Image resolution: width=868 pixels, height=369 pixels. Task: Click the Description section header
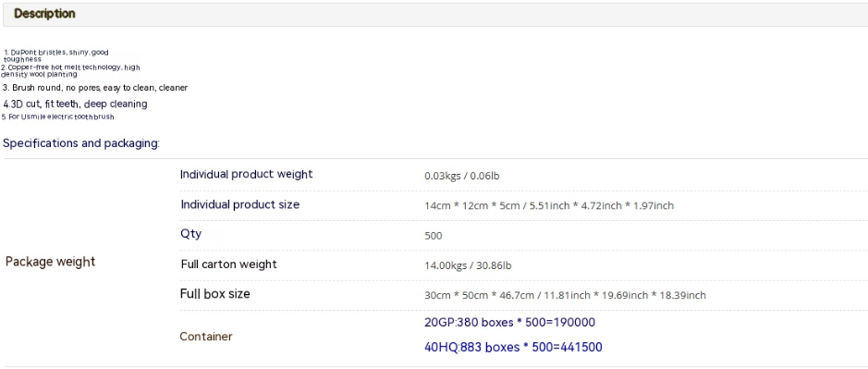click(x=44, y=14)
